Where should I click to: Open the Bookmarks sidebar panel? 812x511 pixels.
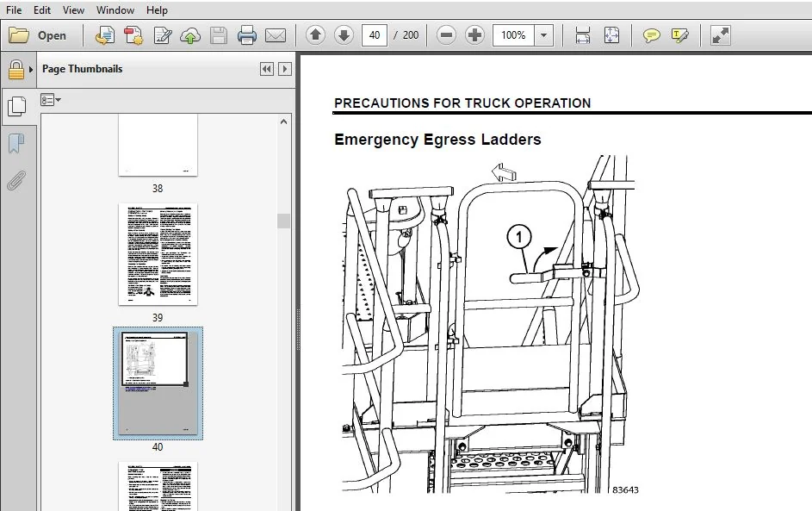pos(16,144)
